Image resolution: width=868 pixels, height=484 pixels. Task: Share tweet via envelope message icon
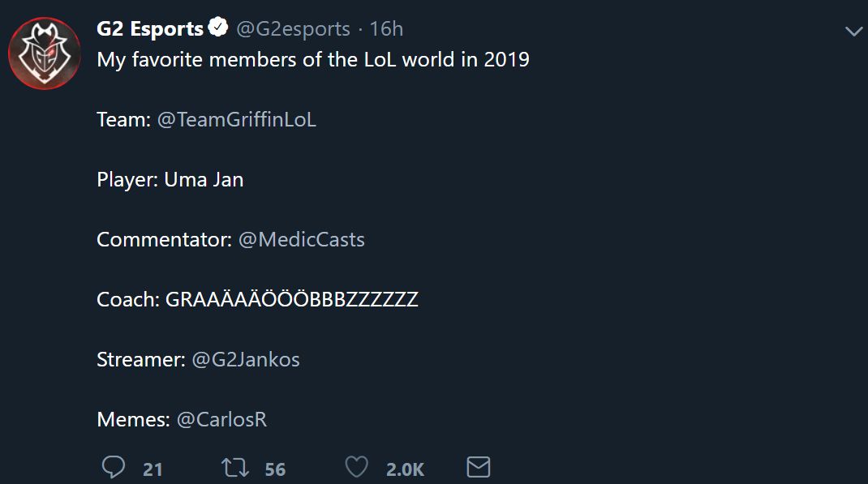pyautogui.click(x=479, y=468)
